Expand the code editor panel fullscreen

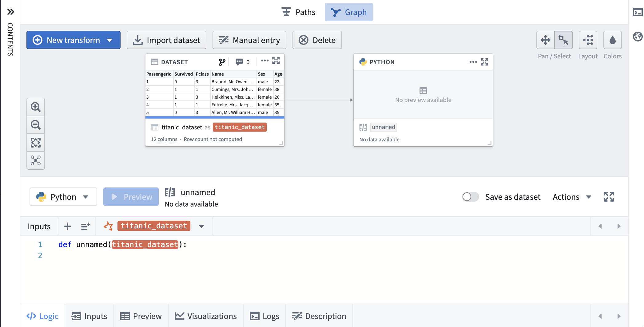pos(609,197)
